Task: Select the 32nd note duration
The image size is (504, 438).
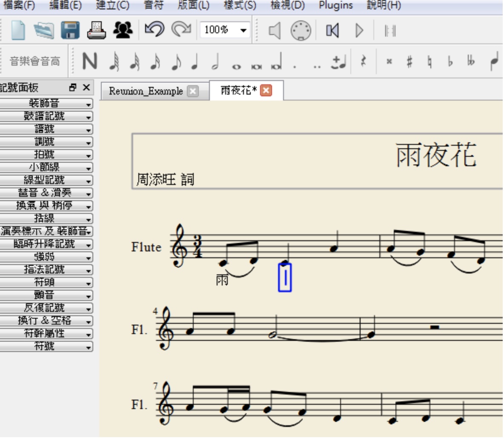Action: click(x=135, y=61)
